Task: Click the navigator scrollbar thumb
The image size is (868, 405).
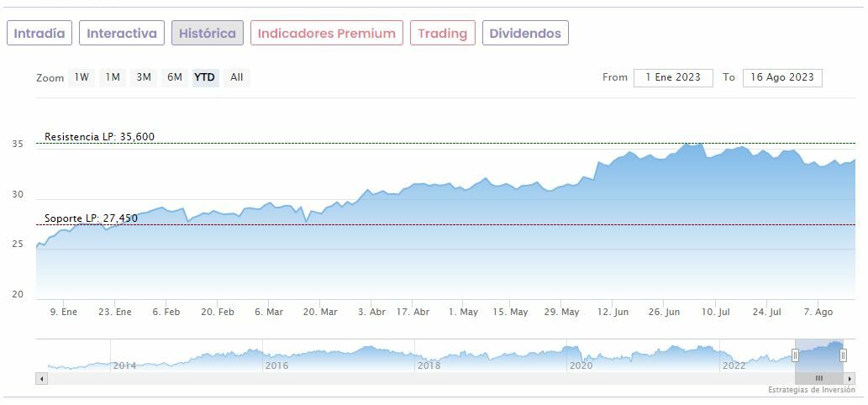Action: [x=819, y=379]
